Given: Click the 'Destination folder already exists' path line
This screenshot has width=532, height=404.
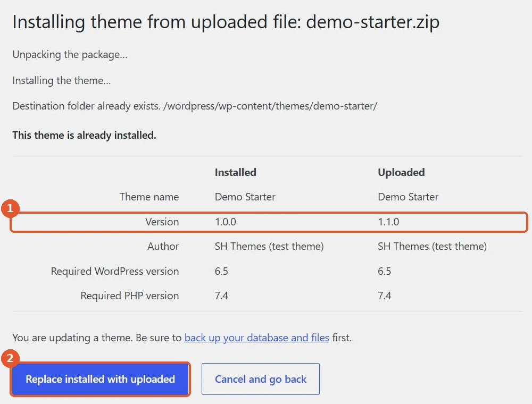Looking at the screenshot, I should tap(195, 106).
